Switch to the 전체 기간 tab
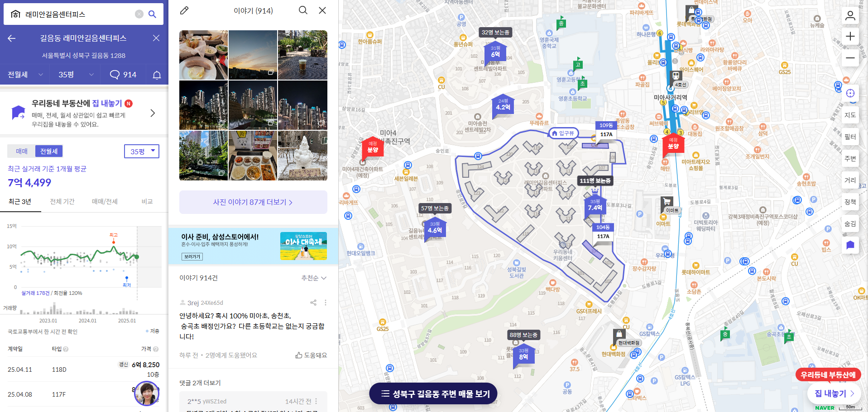868x412 pixels. [x=62, y=202]
